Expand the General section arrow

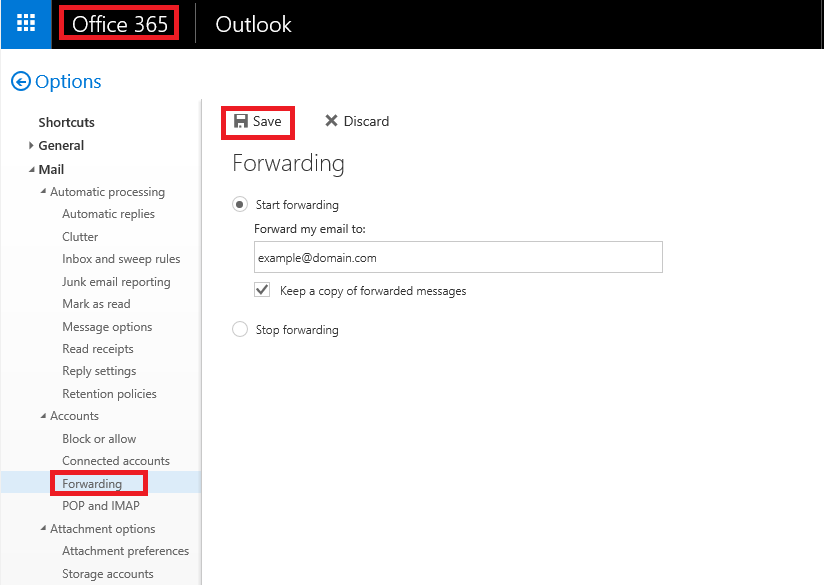(31, 146)
